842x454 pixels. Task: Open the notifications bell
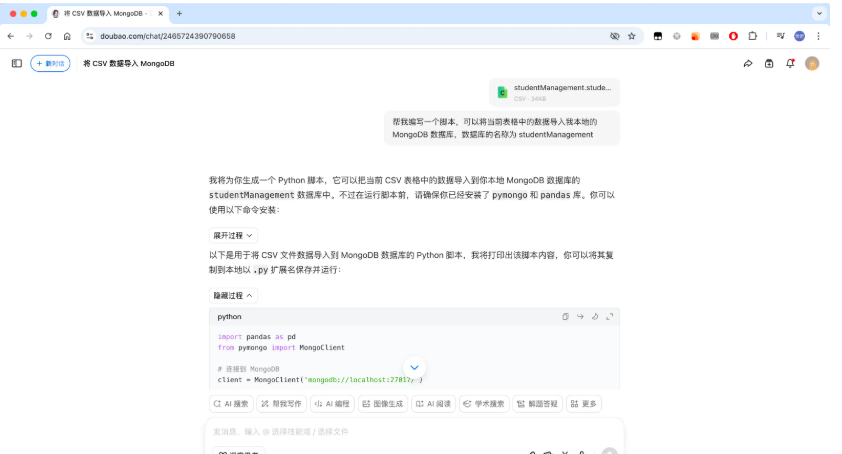pyautogui.click(x=790, y=63)
